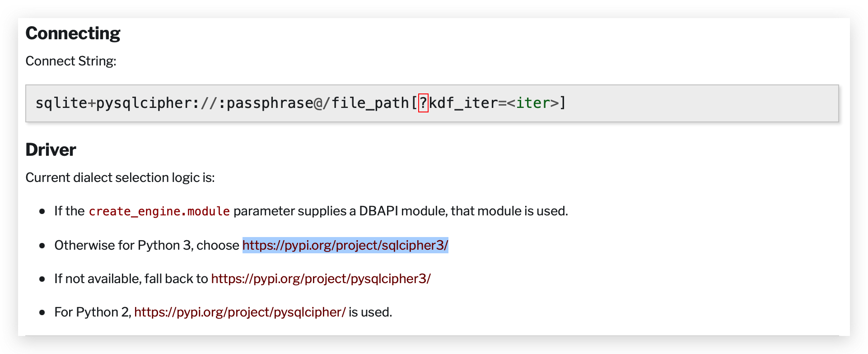The height and width of the screenshot is (354, 868).
Task: Click 'If not available, fall back to' text
Action: (131, 279)
